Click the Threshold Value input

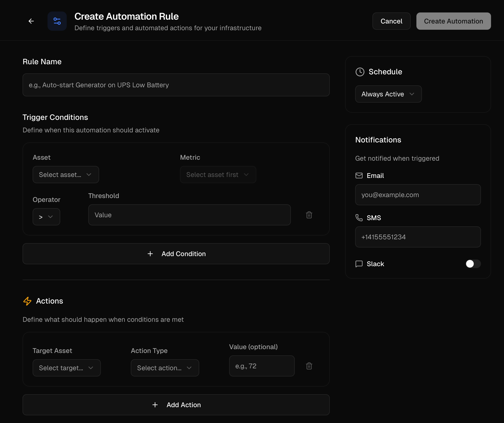coord(189,215)
